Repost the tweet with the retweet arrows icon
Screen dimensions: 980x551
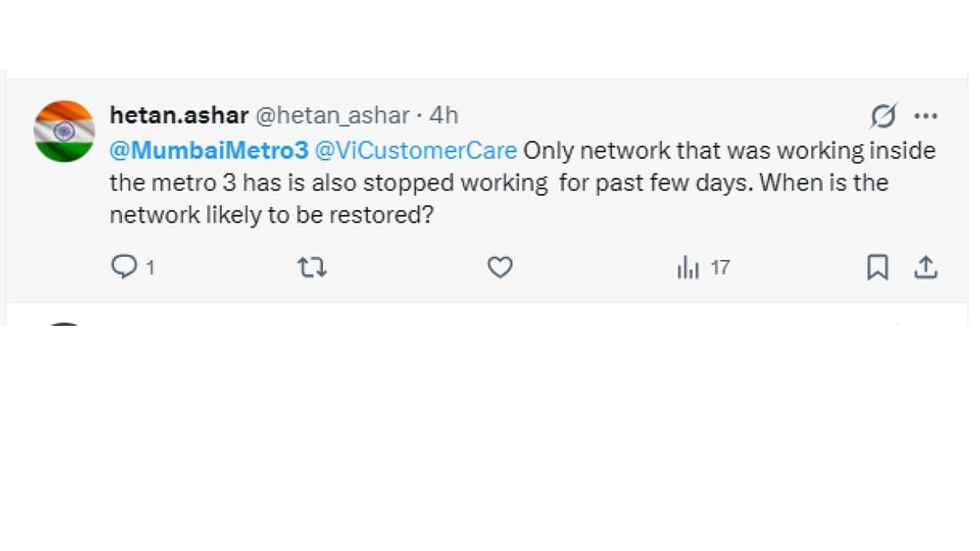tap(312, 267)
